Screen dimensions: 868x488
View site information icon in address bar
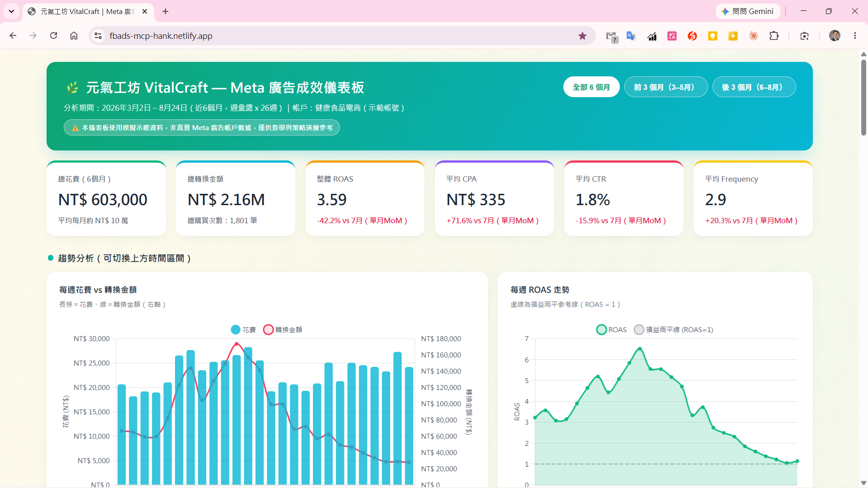[x=98, y=36]
